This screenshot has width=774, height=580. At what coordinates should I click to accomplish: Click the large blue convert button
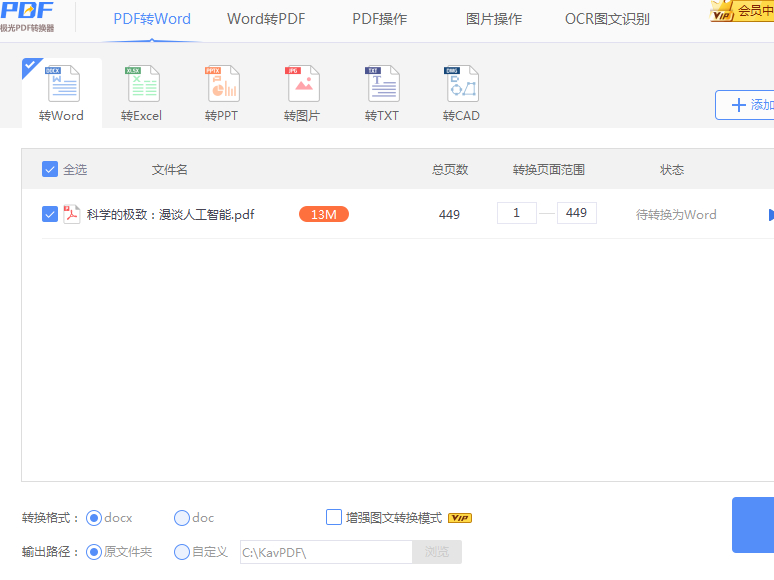tap(753, 525)
